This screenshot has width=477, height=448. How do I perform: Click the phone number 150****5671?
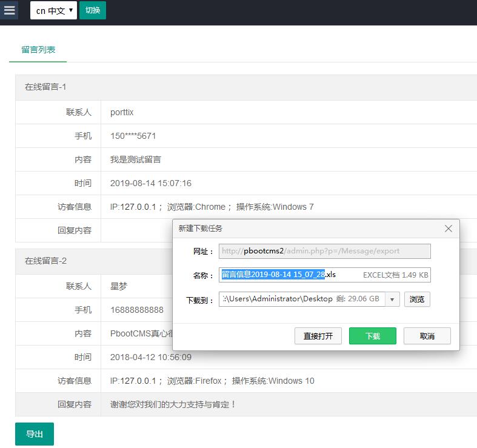133,136
